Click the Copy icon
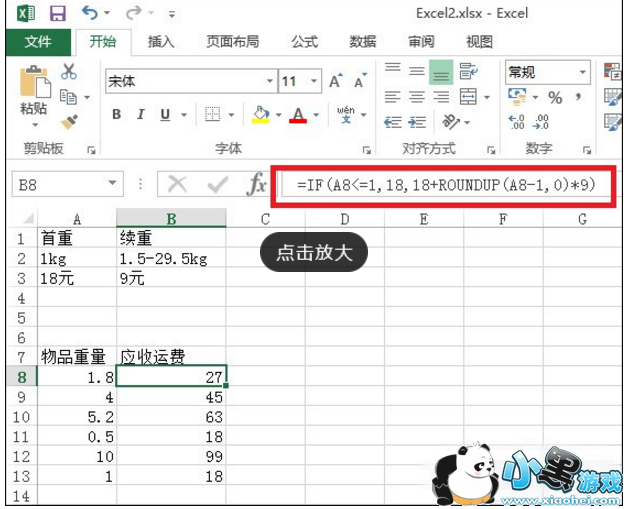 point(68,97)
